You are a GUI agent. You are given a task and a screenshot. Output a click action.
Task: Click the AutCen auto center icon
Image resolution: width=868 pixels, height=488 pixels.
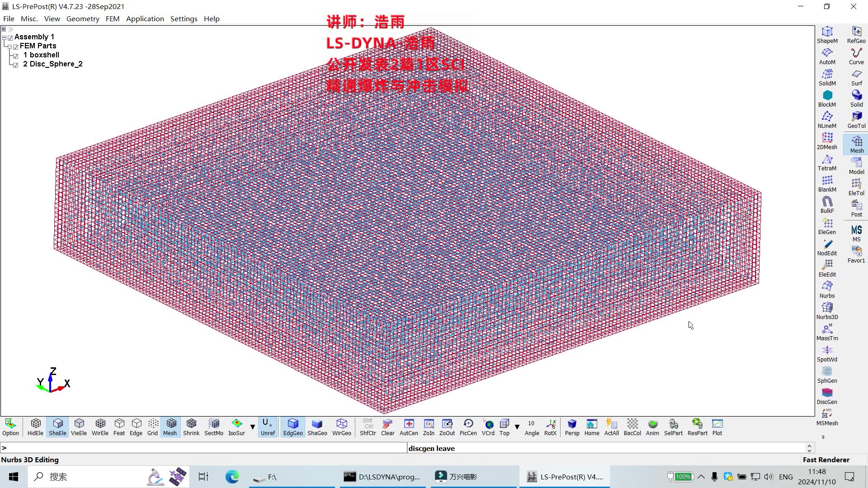click(x=409, y=427)
